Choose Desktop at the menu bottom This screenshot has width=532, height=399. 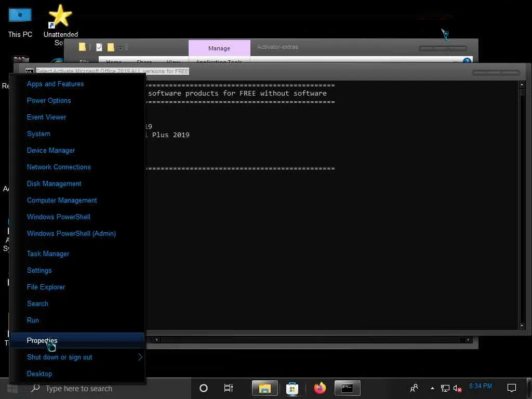[x=39, y=374]
